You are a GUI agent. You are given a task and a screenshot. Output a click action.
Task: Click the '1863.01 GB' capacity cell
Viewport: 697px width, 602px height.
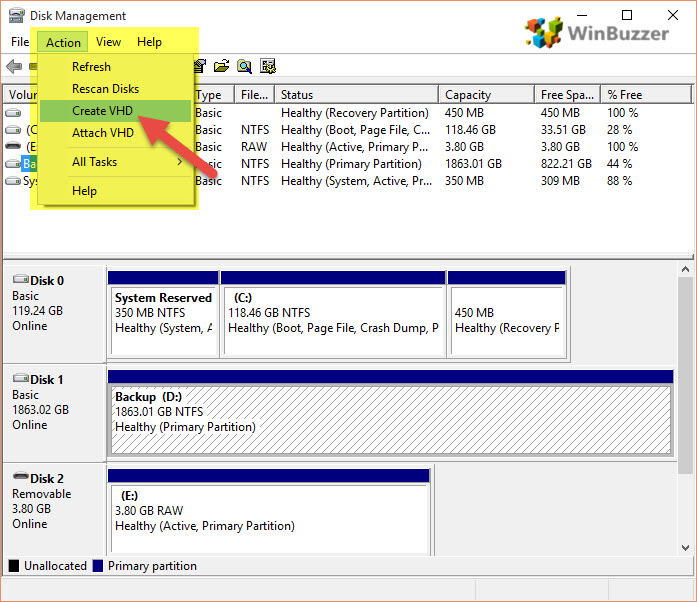(473, 164)
